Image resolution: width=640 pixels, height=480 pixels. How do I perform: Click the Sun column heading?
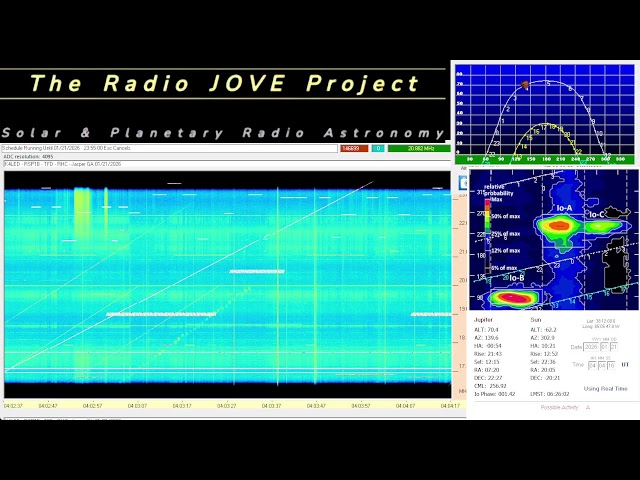pyautogui.click(x=536, y=320)
